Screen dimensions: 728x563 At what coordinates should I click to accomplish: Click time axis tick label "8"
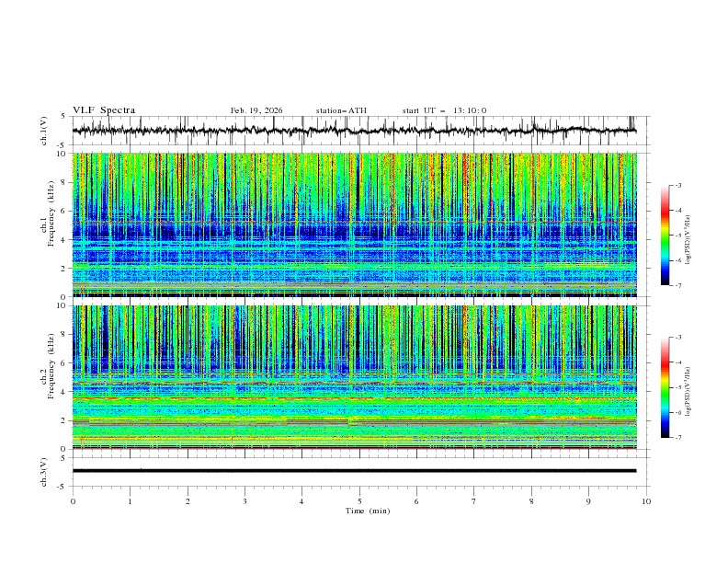click(x=531, y=501)
